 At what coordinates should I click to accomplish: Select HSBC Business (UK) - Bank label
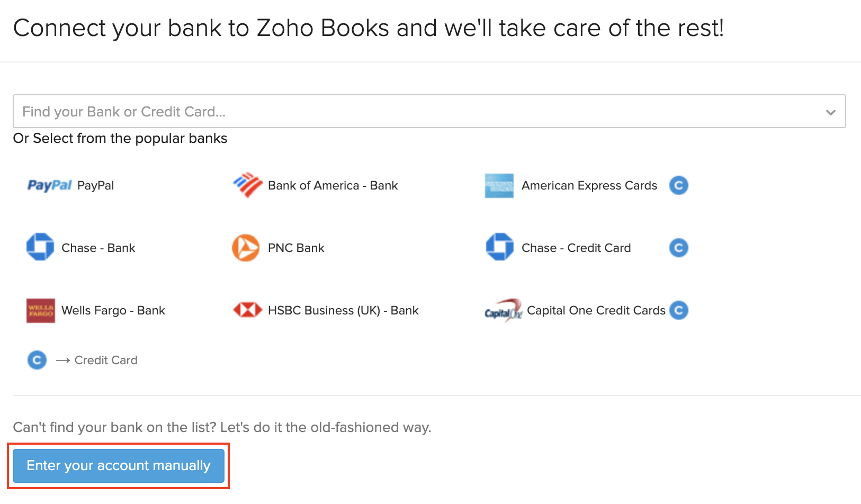[x=343, y=310]
